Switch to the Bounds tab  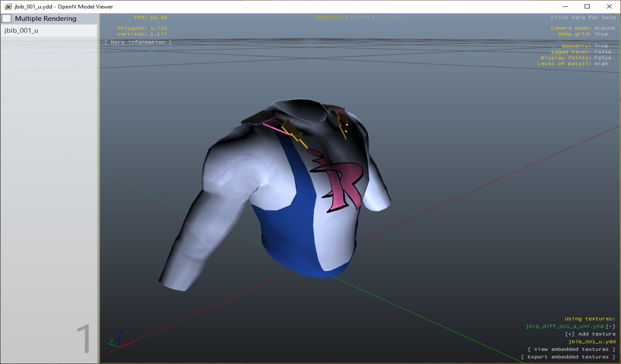click(x=359, y=17)
